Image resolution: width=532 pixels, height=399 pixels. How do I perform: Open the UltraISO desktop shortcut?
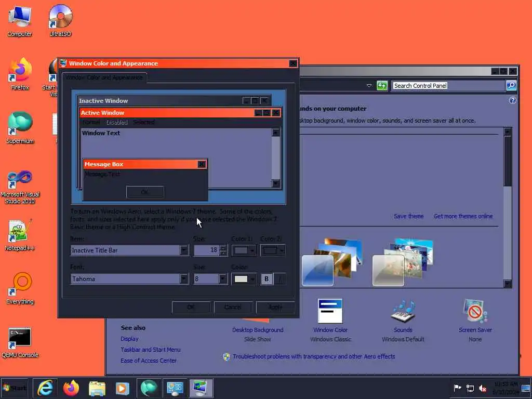point(60,21)
